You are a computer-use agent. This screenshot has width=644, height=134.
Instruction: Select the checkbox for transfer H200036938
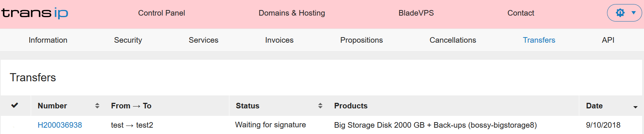(15, 125)
